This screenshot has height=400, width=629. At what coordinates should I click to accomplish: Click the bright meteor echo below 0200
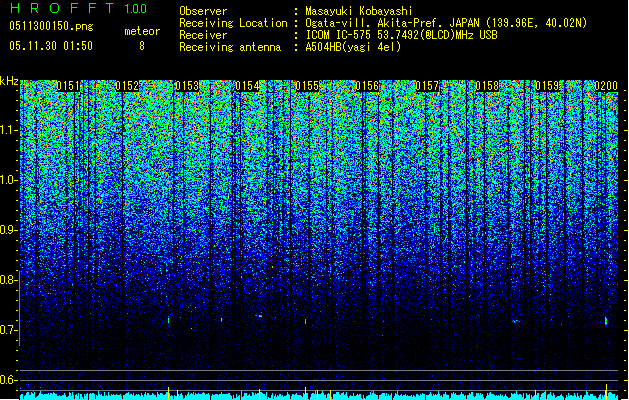(606, 321)
